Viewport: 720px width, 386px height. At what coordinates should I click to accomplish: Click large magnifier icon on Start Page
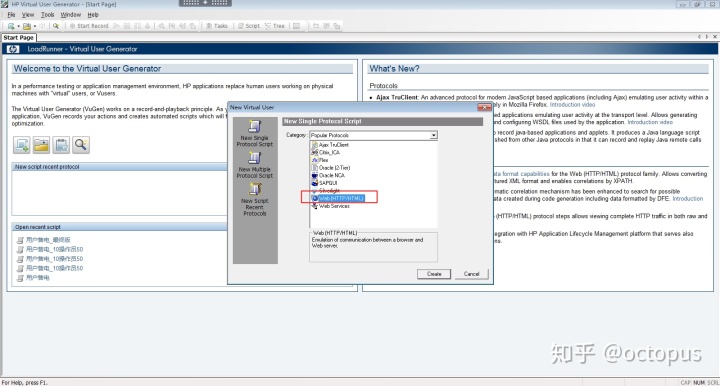(x=81, y=145)
